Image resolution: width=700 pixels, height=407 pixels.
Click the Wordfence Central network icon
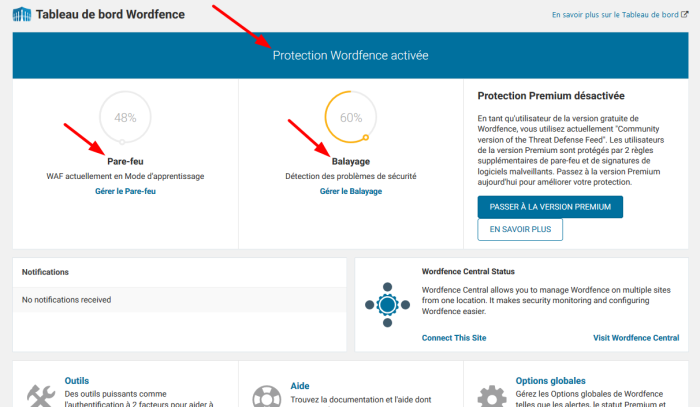pos(387,305)
